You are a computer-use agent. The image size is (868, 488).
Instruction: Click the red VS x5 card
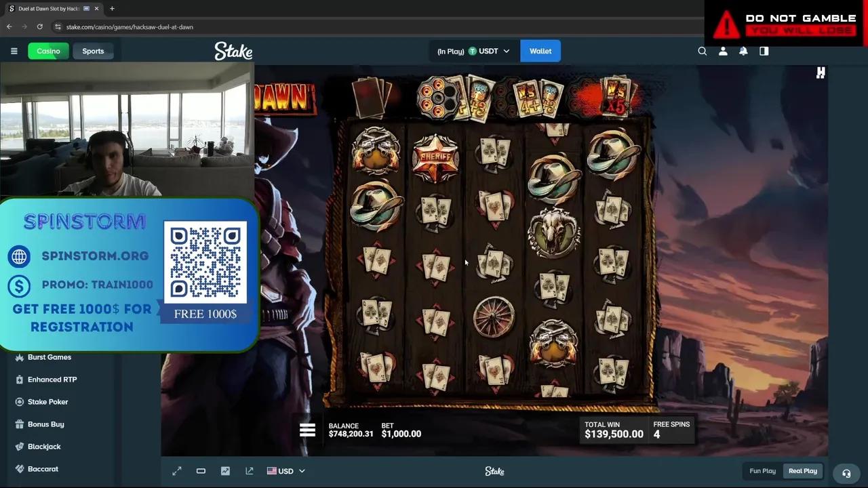coord(616,98)
